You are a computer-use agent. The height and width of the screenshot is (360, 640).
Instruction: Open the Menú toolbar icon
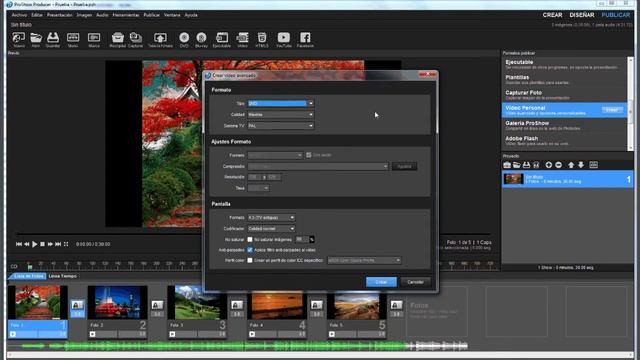pyautogui.click(x=73, y=39)
